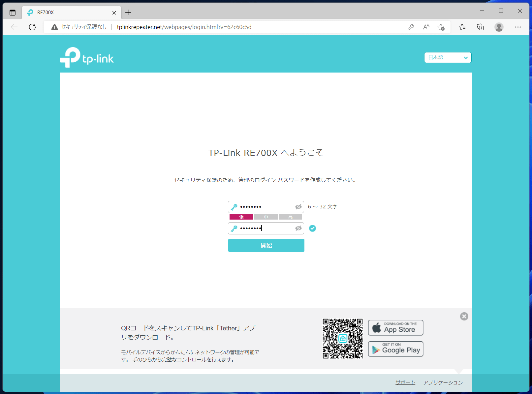Click the 開始 button
Image resolution: width=532 pixels, height=394 pixels.
[266, 245]
